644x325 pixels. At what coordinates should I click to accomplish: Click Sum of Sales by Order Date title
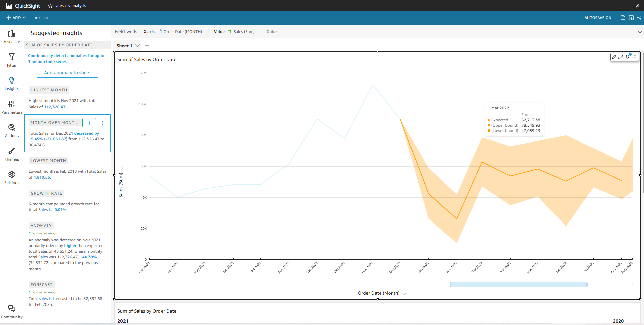147,59
